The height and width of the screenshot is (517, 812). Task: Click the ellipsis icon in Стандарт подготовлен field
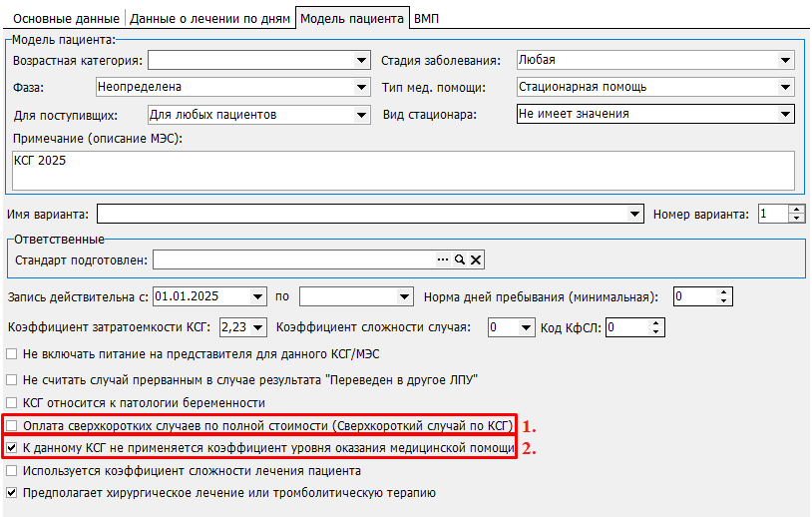[x=443, y=260]
